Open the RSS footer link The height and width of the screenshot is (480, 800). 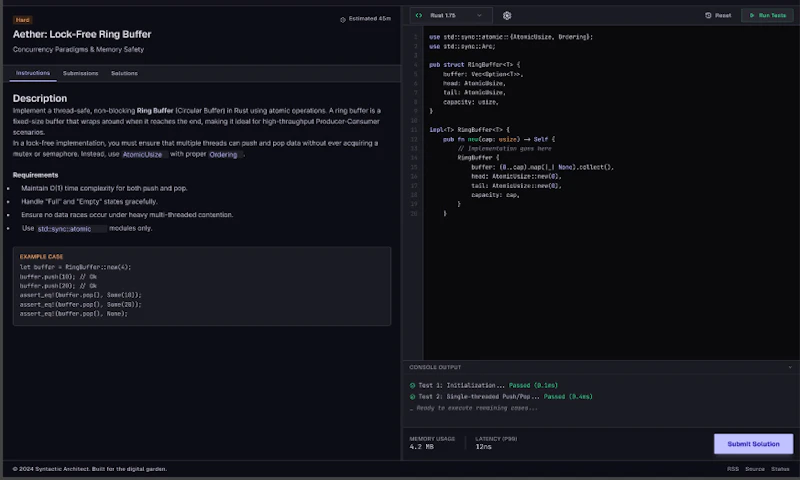(x=733, y=469)
